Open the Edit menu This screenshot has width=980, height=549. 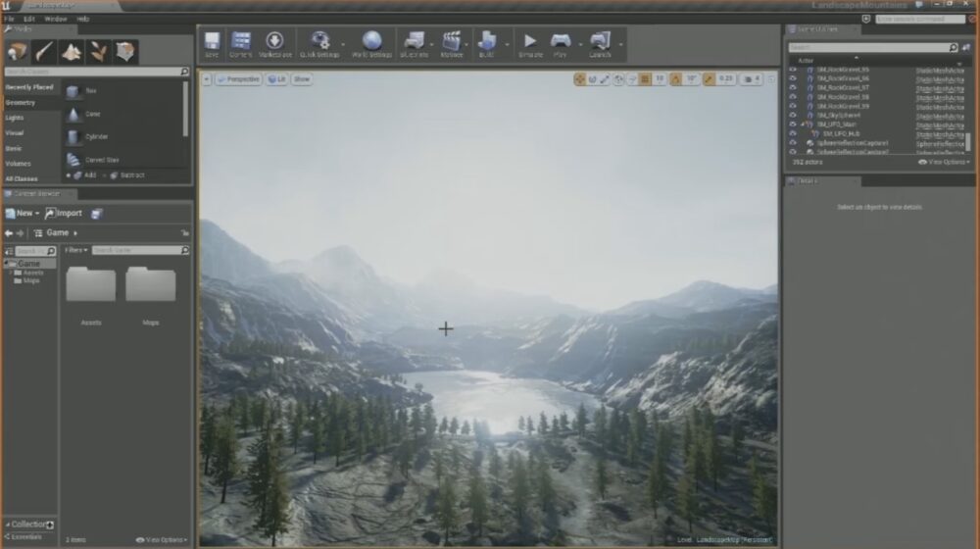click(x=29, y=19)
